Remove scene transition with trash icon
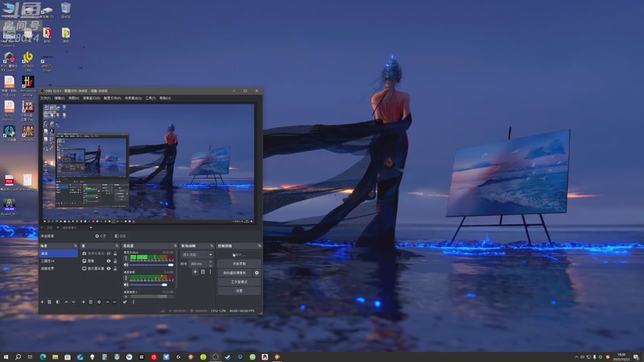This screenshot has width=644, height=362. (203, 272)
